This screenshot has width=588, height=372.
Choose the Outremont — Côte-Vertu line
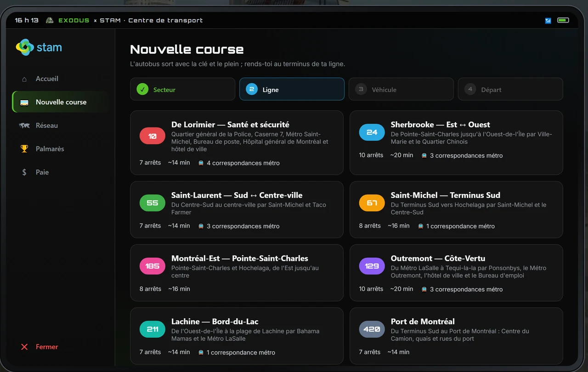coord(456,273)
